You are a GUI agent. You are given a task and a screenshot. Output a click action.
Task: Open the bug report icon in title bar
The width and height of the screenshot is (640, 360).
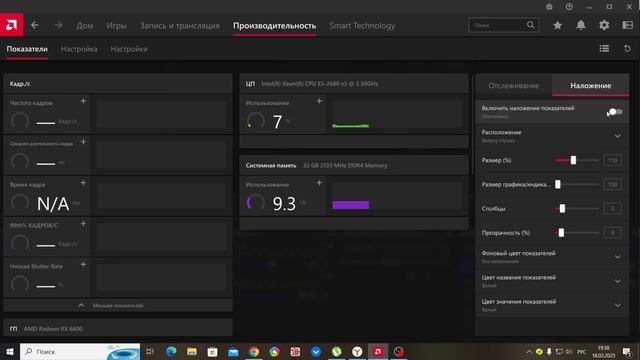tap(549, 7)
